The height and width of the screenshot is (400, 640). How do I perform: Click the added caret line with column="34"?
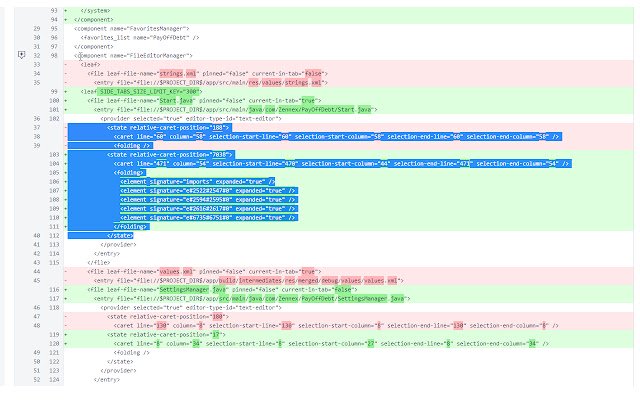[331, 343]
